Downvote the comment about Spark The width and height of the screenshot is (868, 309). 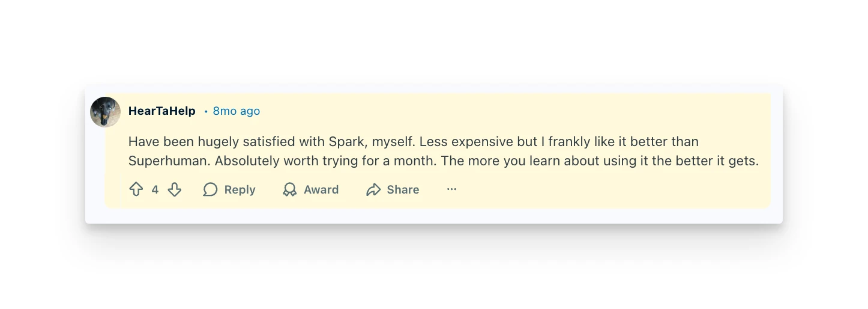click(x=175, y=190)
